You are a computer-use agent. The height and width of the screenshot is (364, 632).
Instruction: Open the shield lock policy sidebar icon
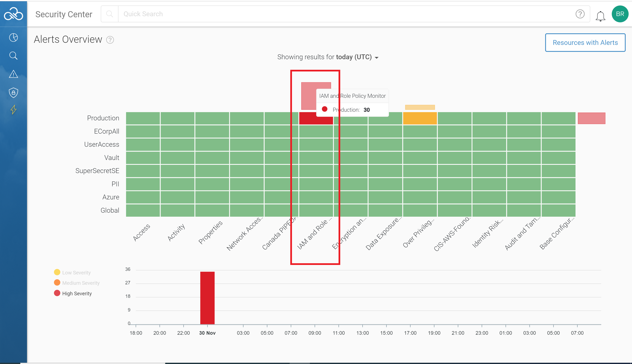click(x=13, y=93)
